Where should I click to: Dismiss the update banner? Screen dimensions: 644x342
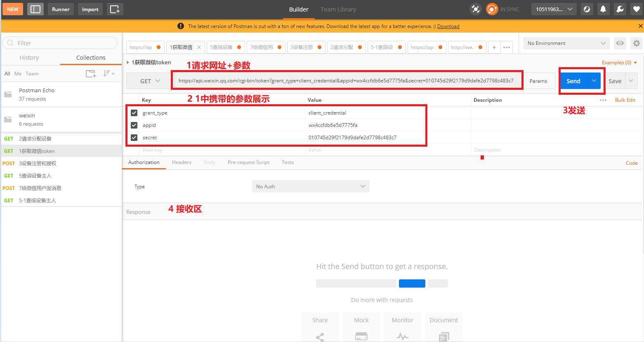[x=640, y=26]
